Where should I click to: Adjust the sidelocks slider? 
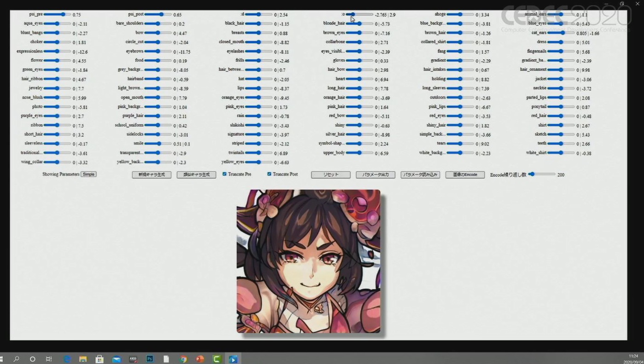click(158, 134)
